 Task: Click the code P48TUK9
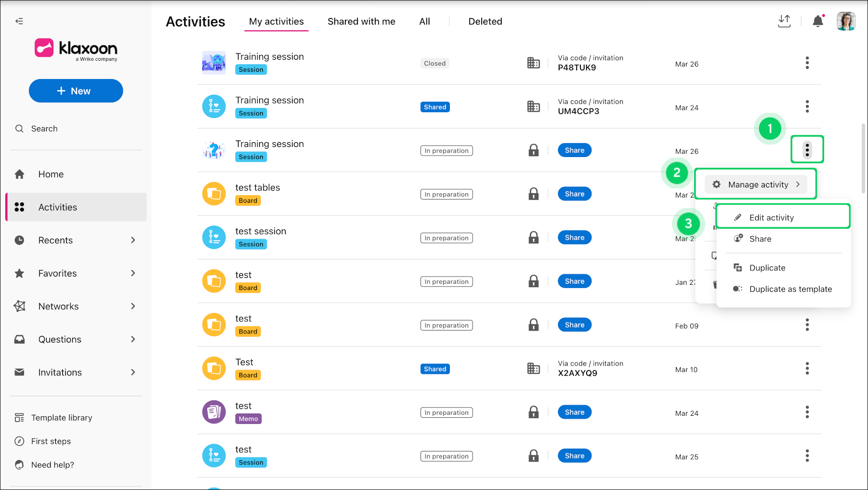point(577,68)
